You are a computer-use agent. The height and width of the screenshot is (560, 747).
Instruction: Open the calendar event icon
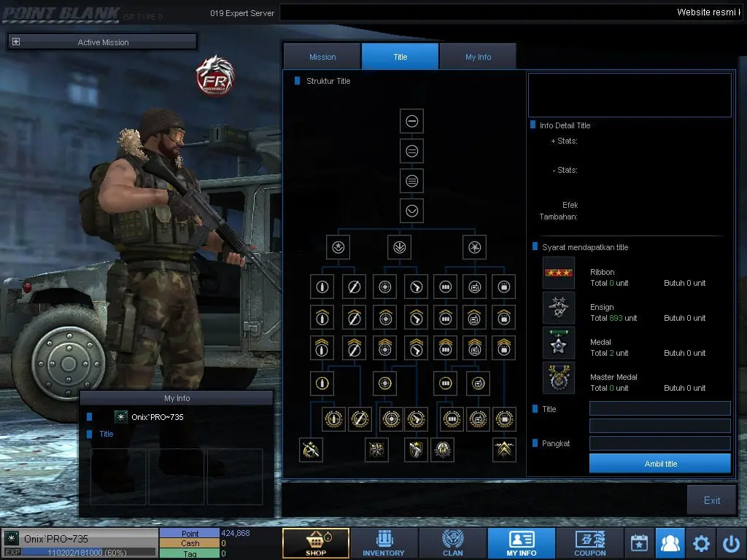tap(639, 542)
